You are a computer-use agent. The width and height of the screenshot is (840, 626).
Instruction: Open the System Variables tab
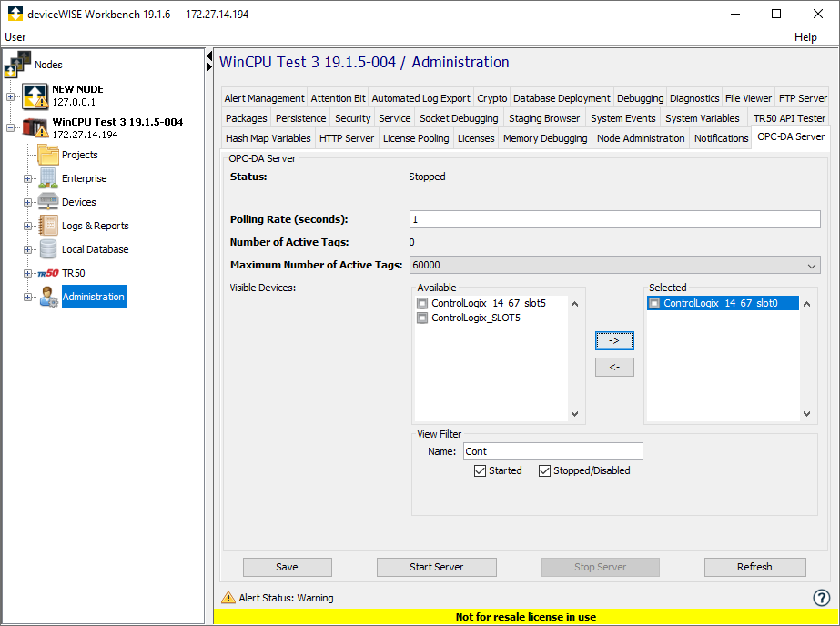click(x=702, y=118)
